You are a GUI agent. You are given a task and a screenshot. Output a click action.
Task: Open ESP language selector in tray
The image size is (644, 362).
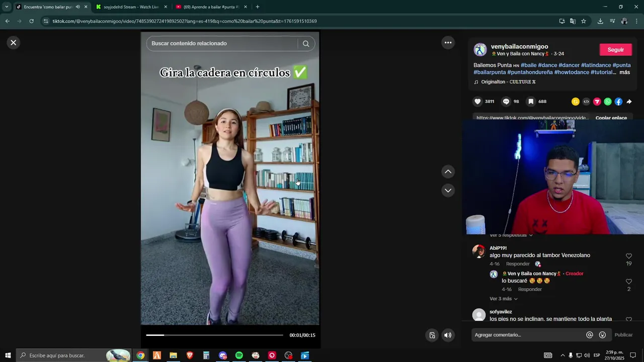(597, 355)
